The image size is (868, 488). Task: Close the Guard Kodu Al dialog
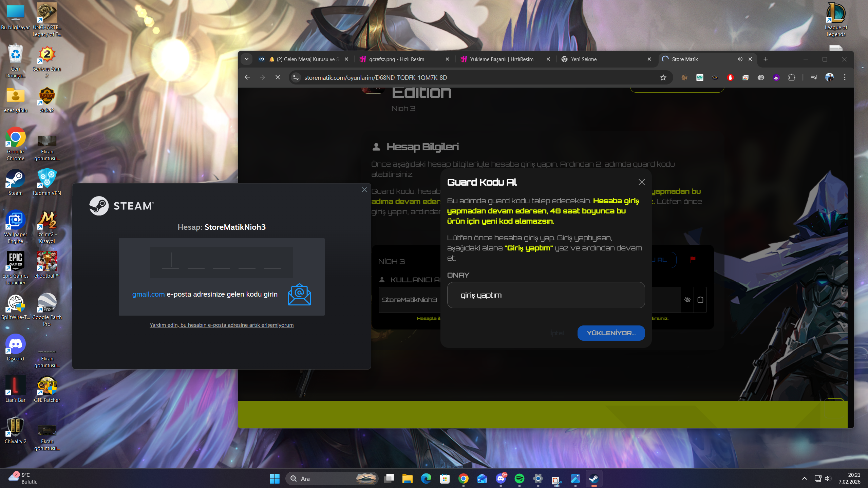coord(641,182)
